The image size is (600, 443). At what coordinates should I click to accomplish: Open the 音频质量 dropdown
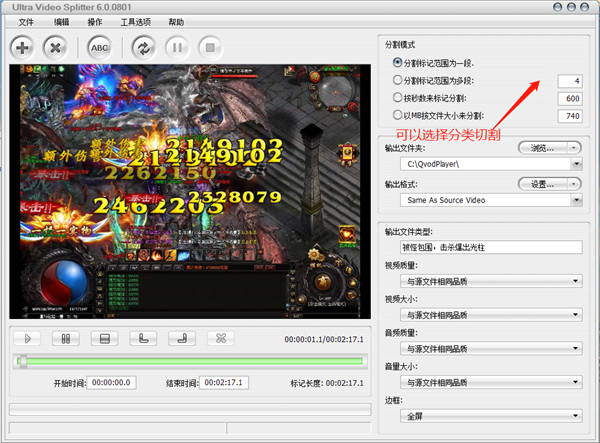click(x=491, y=349)
